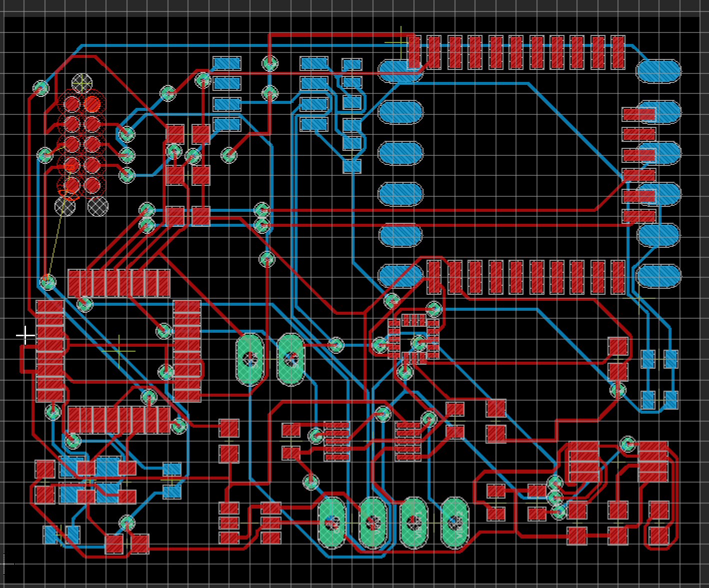This screenshot has width=709, height=588.
Task: Select the oval pad labeled VIN2
Action: pyautogui.click(x=455, y=523)
